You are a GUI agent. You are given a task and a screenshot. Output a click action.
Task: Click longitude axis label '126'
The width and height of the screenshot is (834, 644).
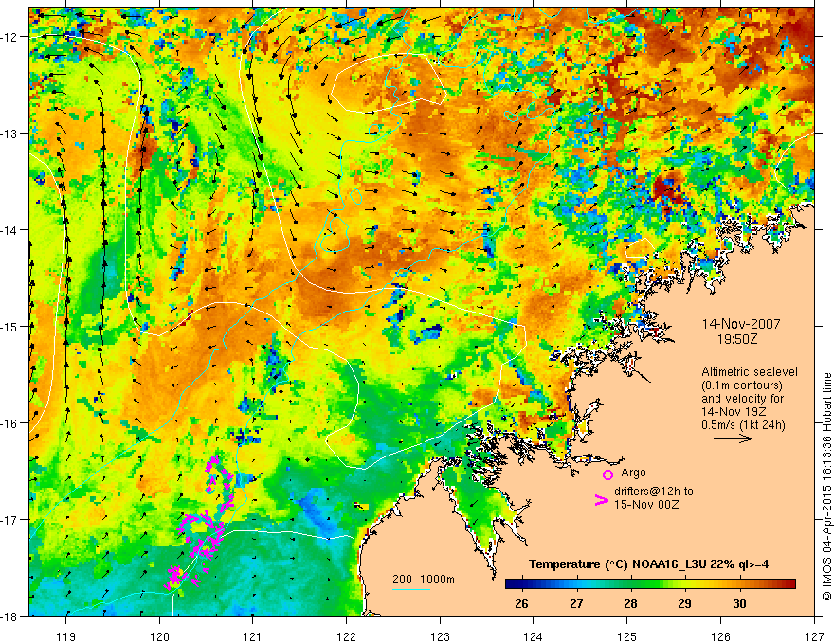coord(720,636)
